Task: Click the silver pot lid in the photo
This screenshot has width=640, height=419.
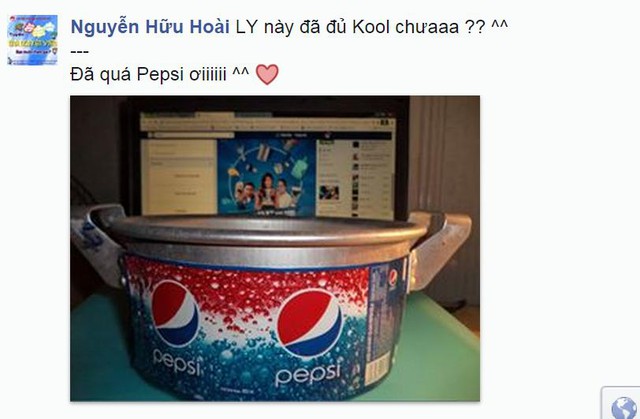Action: tap(267, 231)
